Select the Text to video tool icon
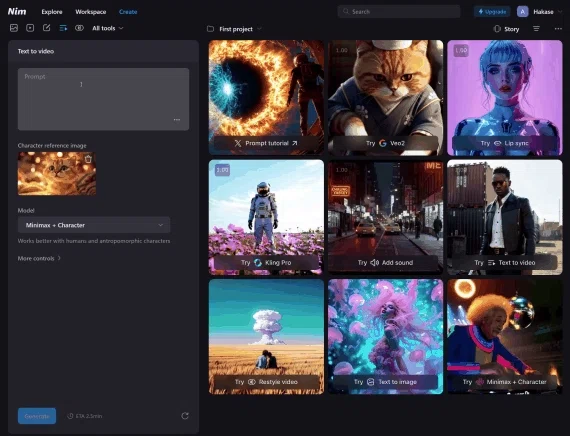The width and height of the screenshot is (570, 436). click(x=63, y=28)
